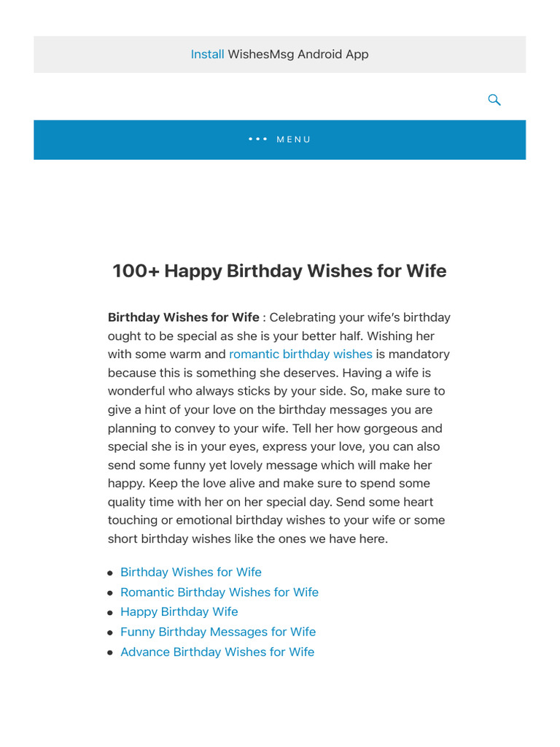Click bold Birthday Wishes for Wife intro text
Viewport: 560px width, 747px height.
(184, 317)
